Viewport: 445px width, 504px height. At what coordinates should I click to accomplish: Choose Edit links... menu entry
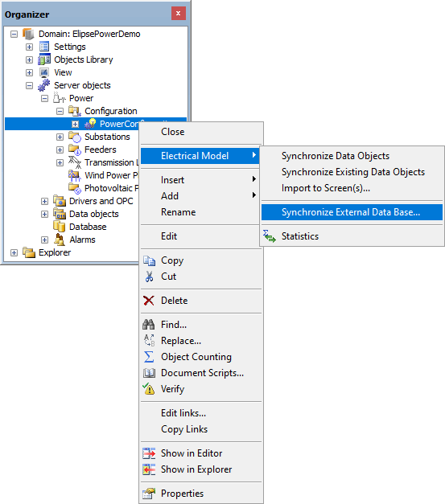201,413
